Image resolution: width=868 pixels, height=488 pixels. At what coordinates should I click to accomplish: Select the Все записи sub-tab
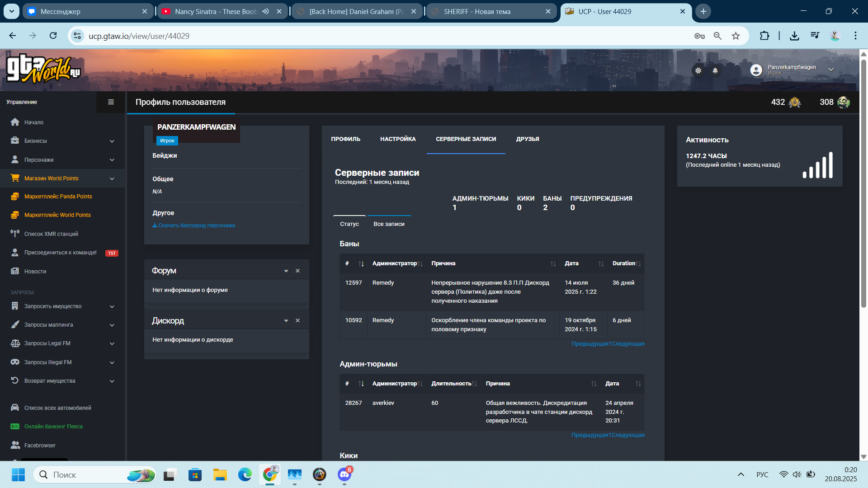[389, 224]
